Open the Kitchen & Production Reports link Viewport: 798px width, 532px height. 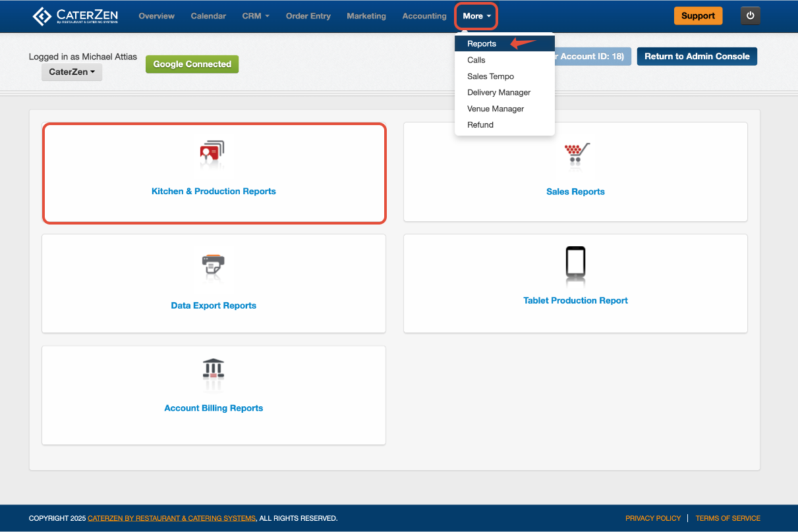(214, 191)
